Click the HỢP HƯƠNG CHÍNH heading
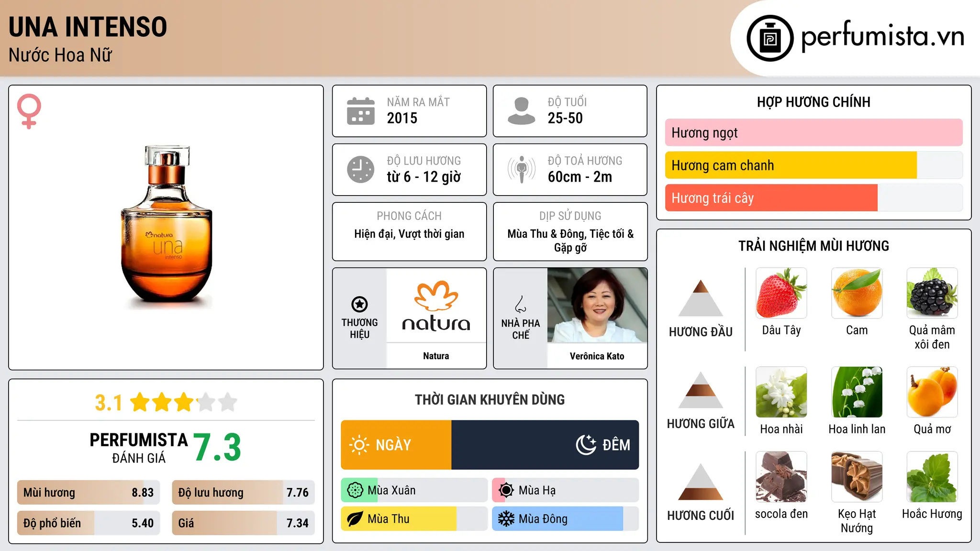 (813, 102)
